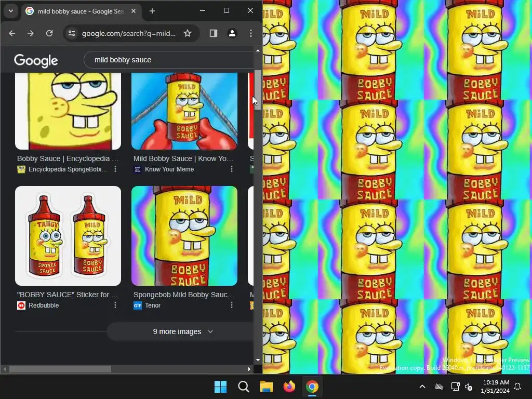This screenshot has height=399, width=532.
Task: Close the mild bobby sauce tab
Action: 134,11
